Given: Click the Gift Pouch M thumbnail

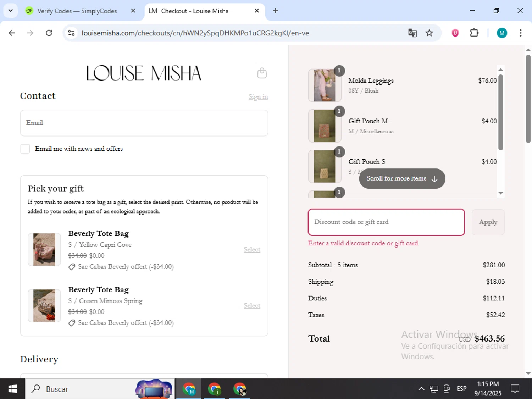Looking at the screenshot, I should point(325,126).
